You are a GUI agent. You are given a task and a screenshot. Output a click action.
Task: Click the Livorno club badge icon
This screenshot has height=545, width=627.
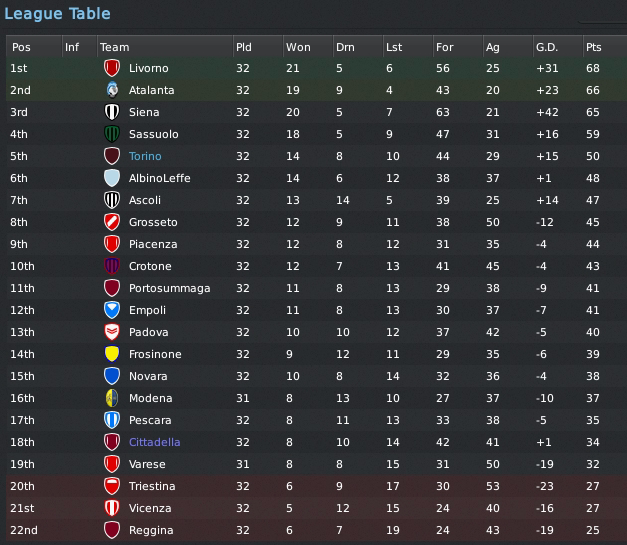click(x=112, y=68)
